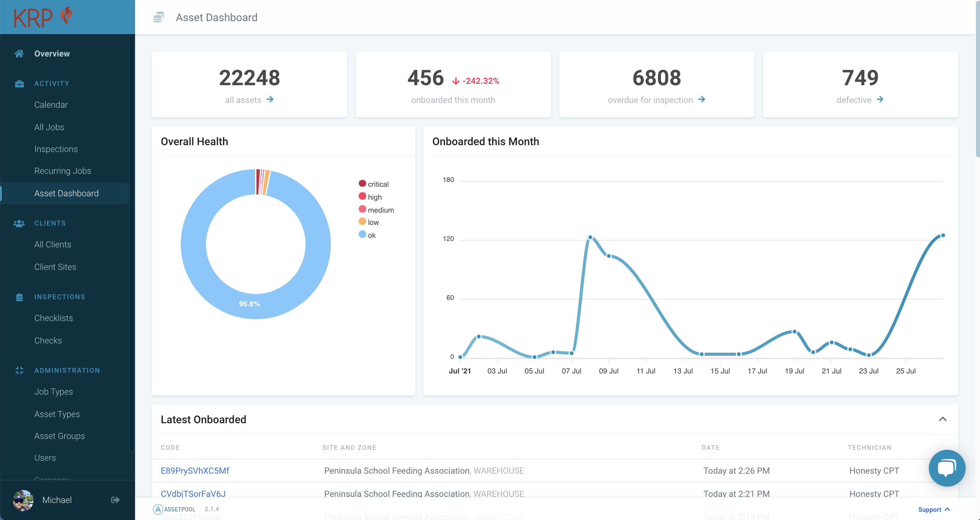Open the chat support bubble
Viewport: 980px width, 520px height.
coord(947,468)
